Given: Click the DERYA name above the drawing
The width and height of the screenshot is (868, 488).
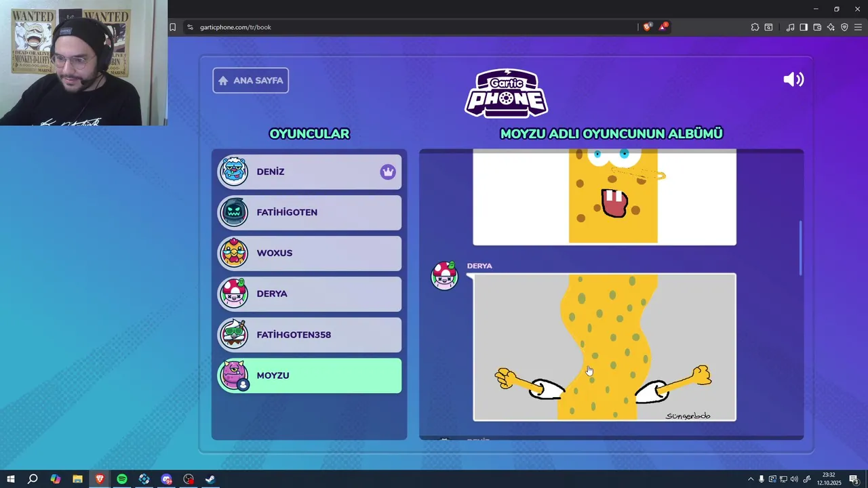Looking at the screenshot, I should point(479,266).
